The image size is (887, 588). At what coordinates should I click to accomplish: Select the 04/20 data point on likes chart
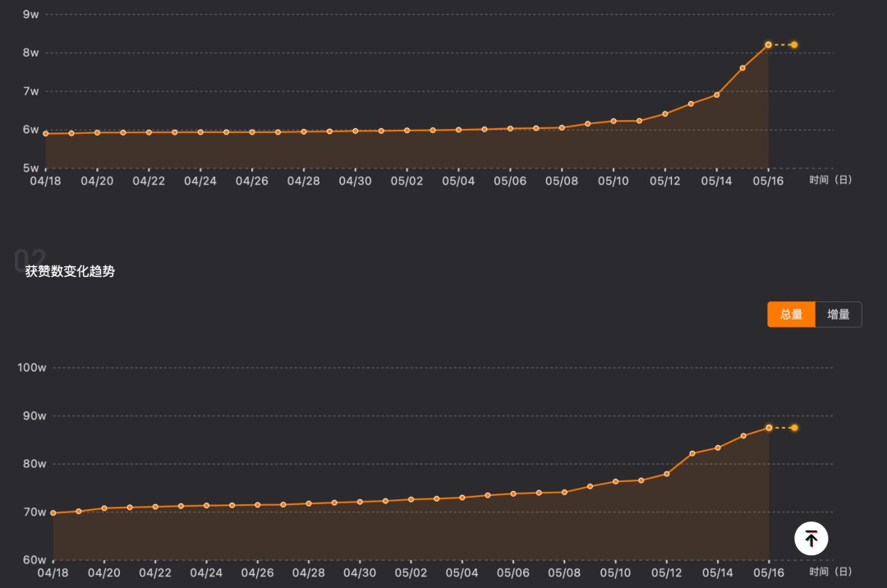point(104,508)
